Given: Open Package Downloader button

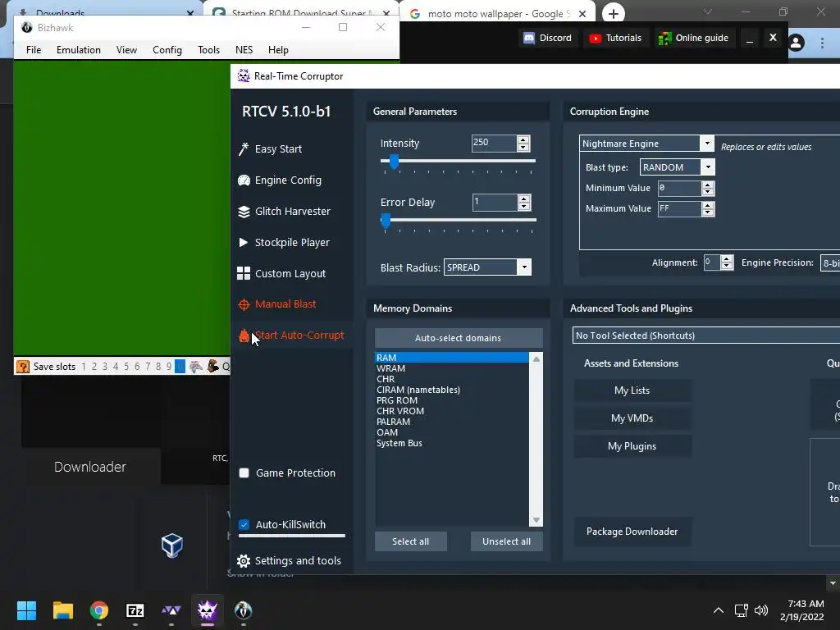Looking at the screenshot, I should (x=632, y=532).
